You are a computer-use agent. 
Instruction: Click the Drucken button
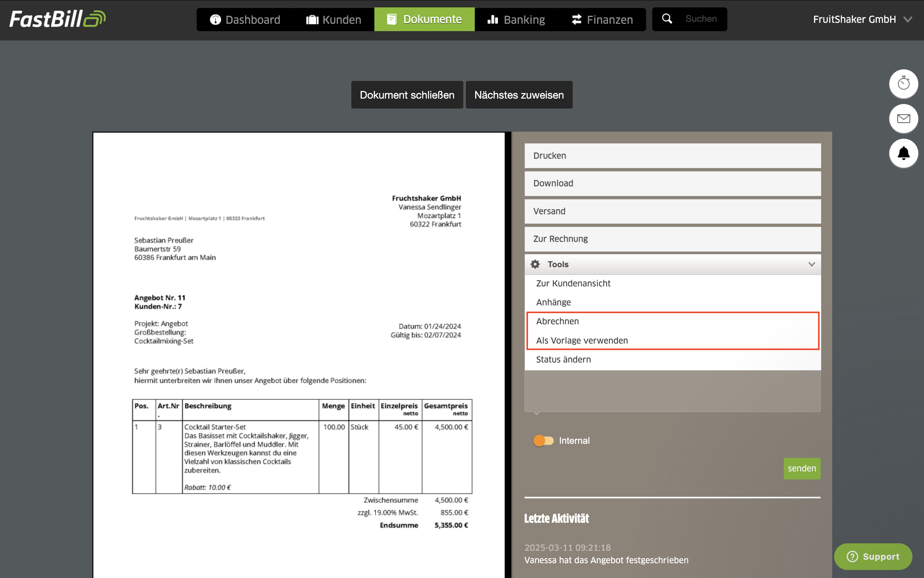point(673,156)
